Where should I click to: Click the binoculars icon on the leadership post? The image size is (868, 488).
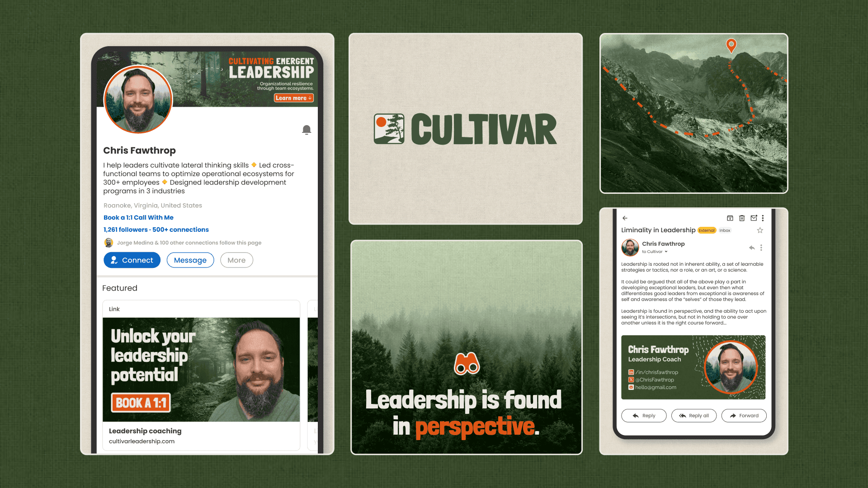[466, 363]
